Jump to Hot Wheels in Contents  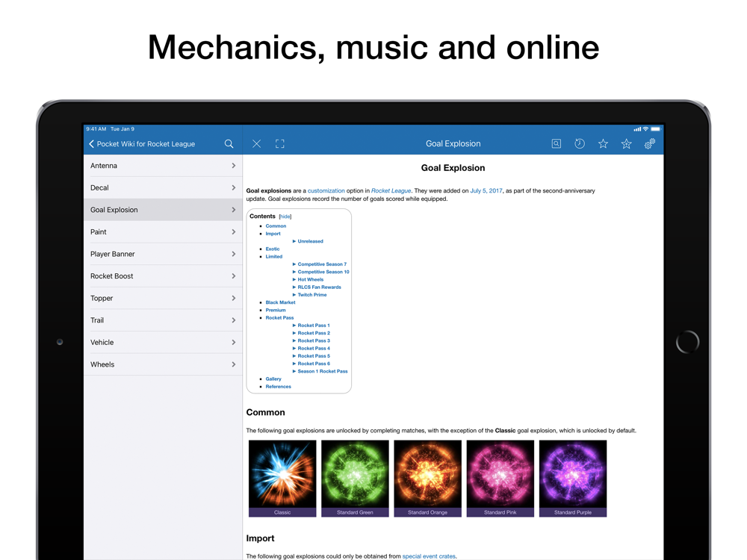click(311, 279)
